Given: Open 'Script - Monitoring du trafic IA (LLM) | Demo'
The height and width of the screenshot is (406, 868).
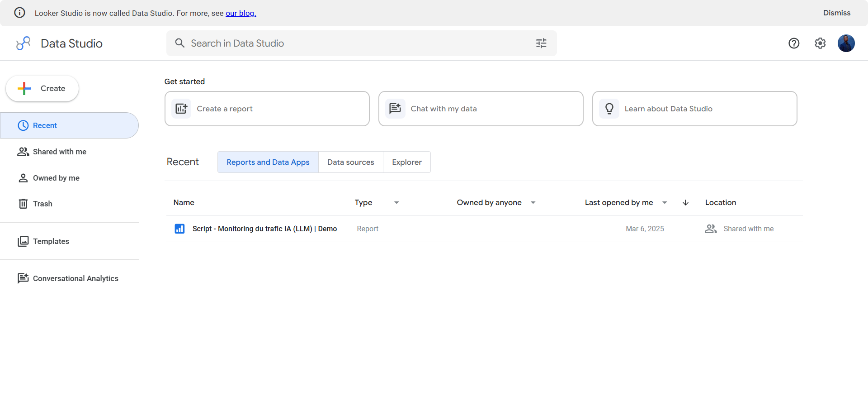Looking at the screenshot, I should click(x=264, y=229).
